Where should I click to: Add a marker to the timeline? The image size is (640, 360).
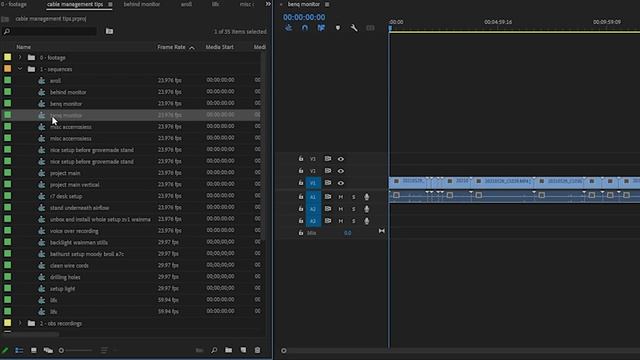(338, 28)
